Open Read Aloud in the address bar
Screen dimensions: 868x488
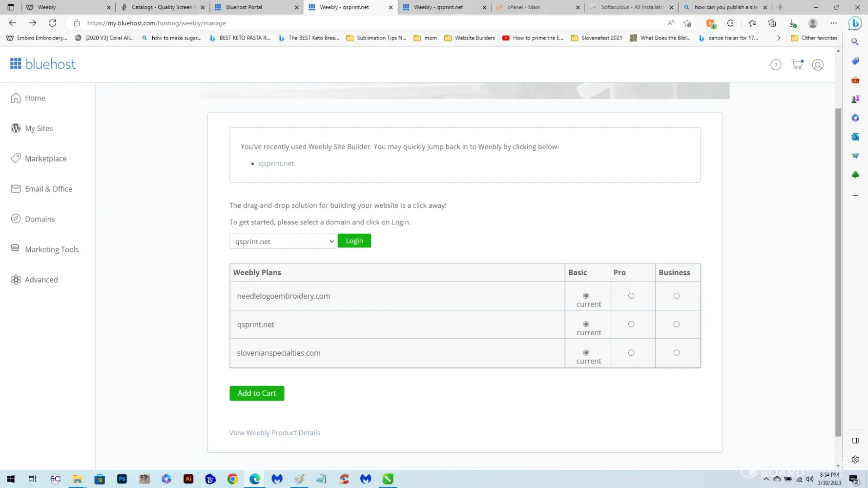[x=671, y=23]
